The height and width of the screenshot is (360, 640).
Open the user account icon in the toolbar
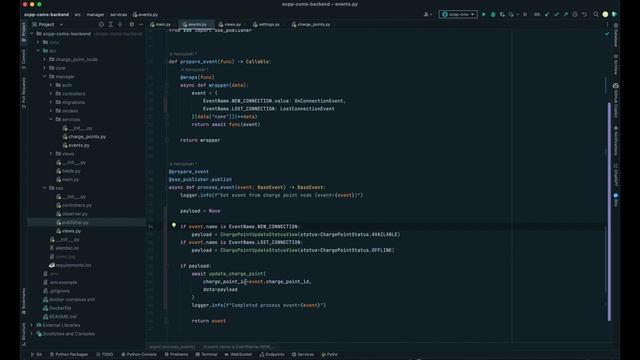(x=427, y=14)
